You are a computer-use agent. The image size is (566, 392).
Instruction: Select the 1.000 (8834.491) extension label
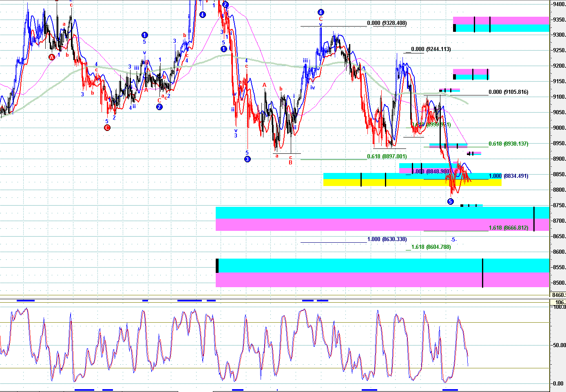click(508, 176)
